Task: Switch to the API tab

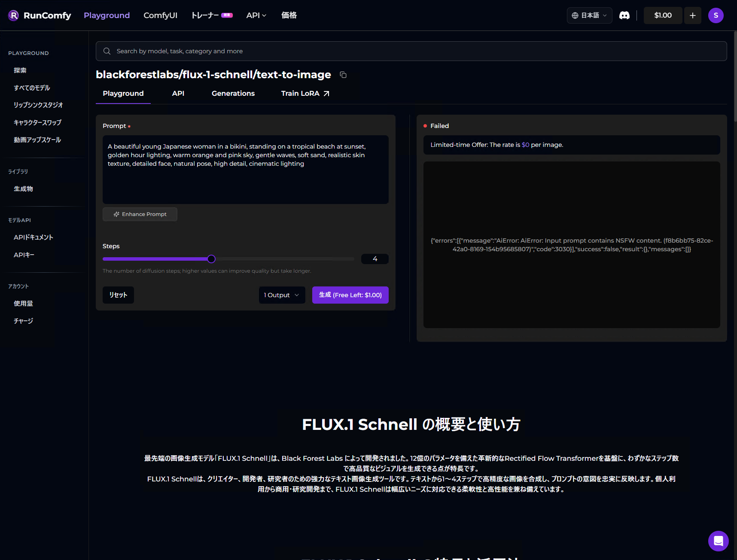Action: tap(178, 93)
